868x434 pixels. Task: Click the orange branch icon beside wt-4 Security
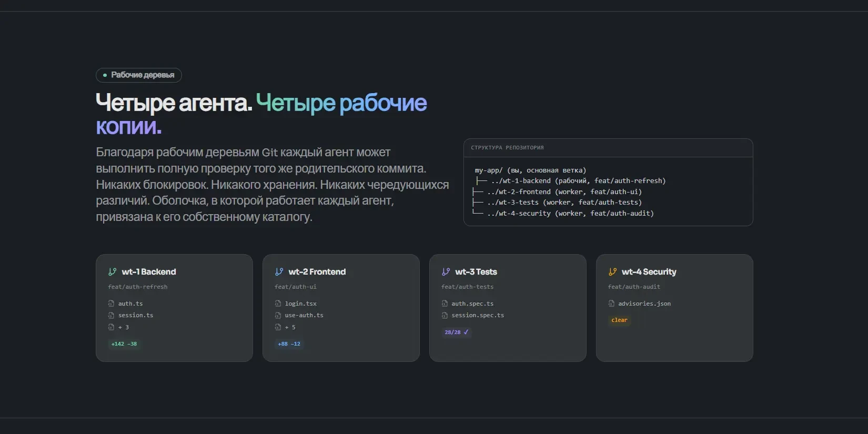612,272
